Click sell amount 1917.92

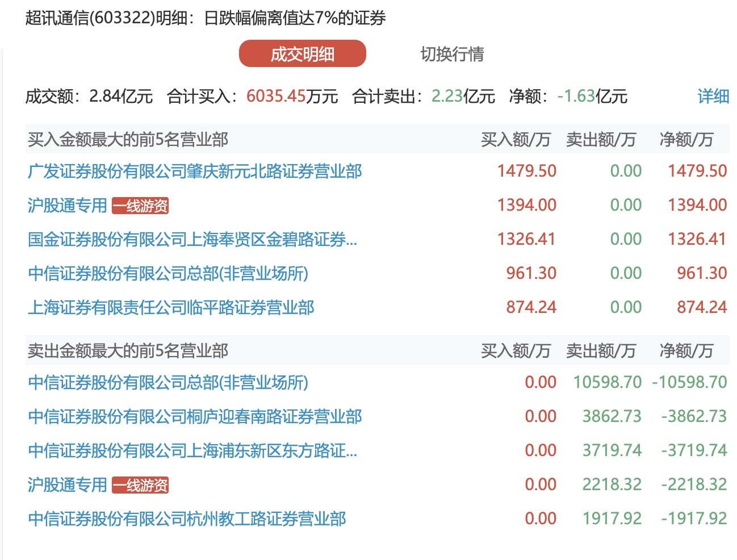[612, 519]
